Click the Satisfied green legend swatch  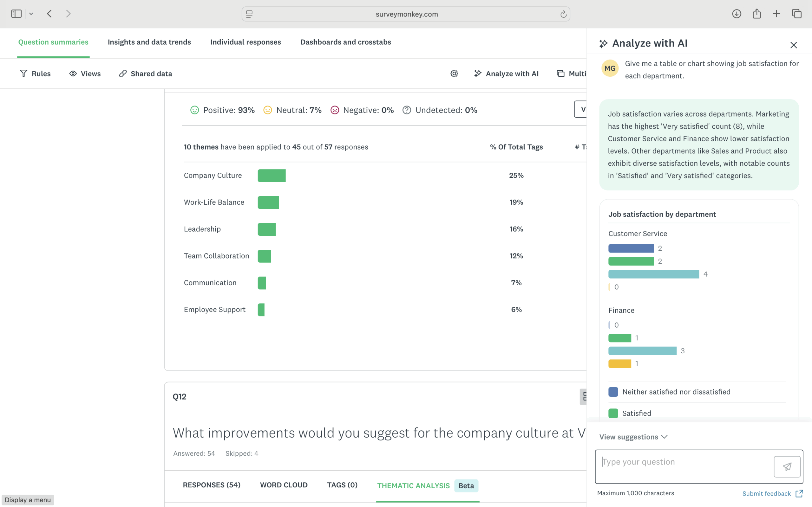click(x=613, y=413)
